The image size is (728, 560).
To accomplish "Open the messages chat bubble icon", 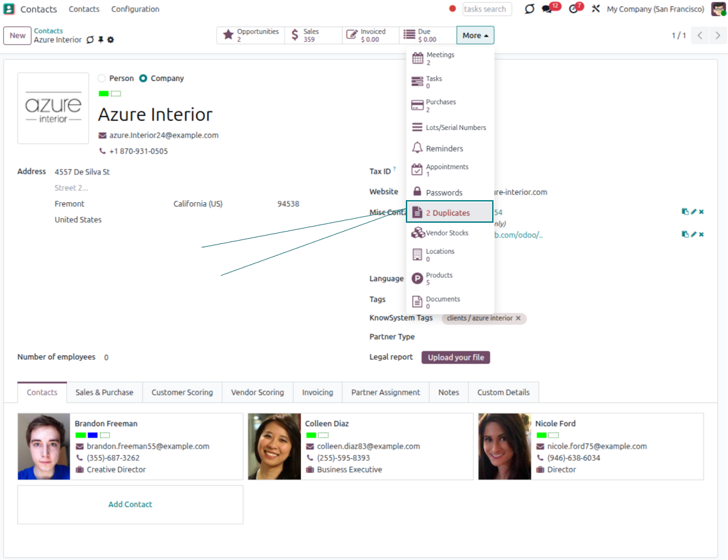I will (548, 9).
